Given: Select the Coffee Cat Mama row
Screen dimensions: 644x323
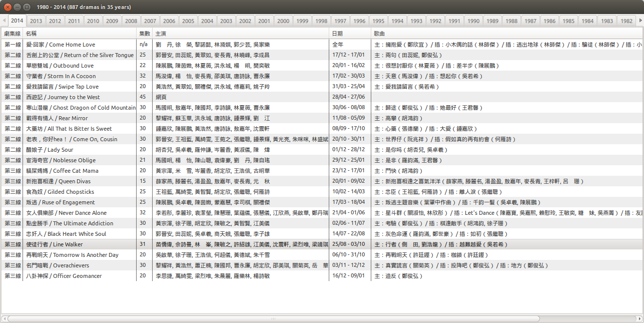Looking at the screenshot, I should 322,171.
